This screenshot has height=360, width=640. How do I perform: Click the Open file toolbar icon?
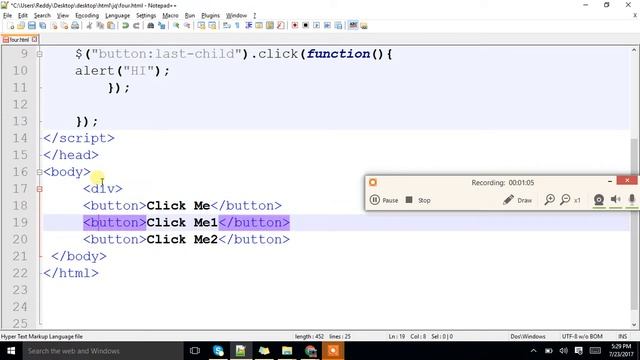21,26
